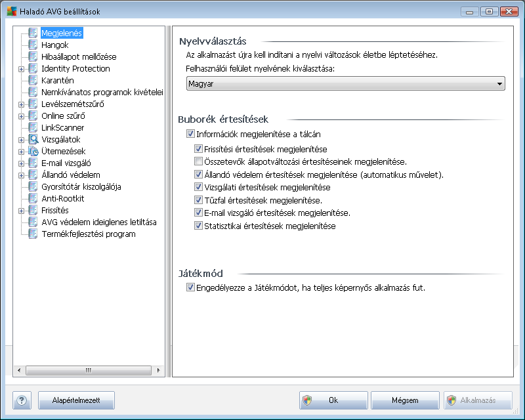Click the tree scrollbar left arrow

tap(19, 370)
